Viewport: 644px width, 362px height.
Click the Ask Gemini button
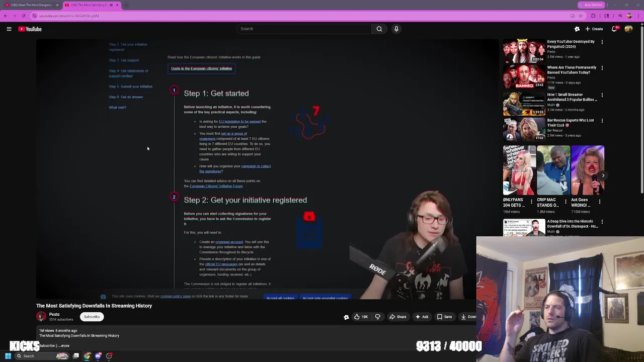591,5
